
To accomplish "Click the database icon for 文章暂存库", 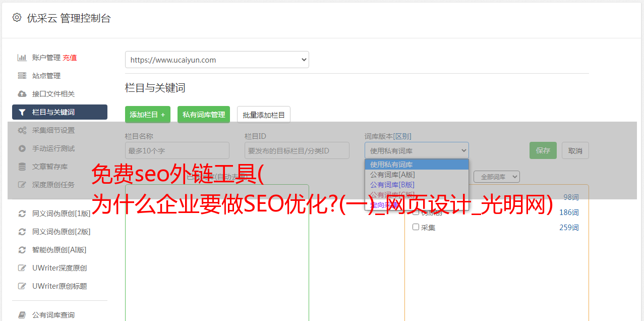I will [22, 167].
